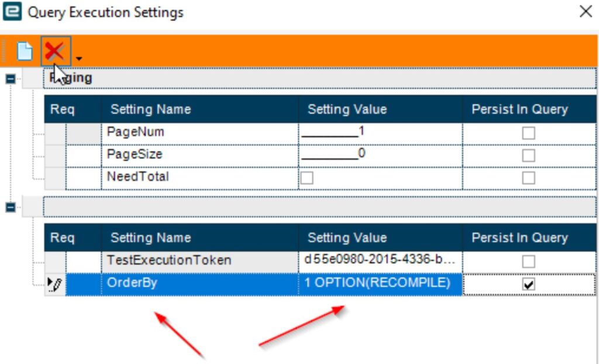Select the TestExecutionToken row
The width and height of the screenshot is (599, 364).
[x=320, y=261]
